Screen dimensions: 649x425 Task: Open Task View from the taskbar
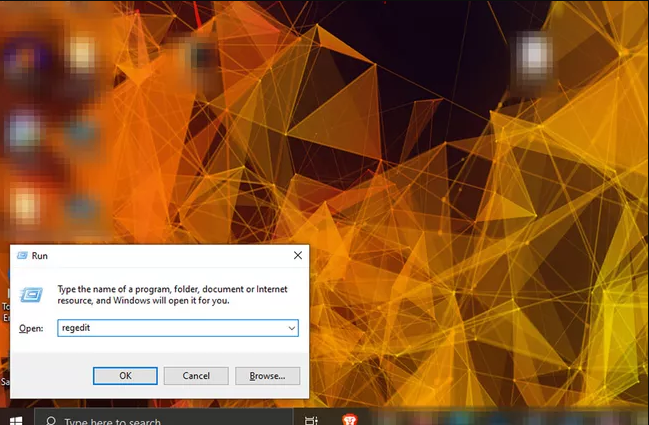point(311,420)
